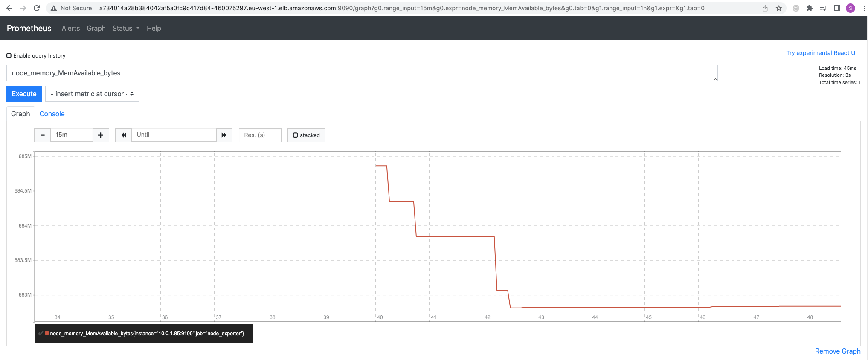Viewport: 868px width, 360px height.
Task: Go back with the browser back arrow
Action: 9,8
